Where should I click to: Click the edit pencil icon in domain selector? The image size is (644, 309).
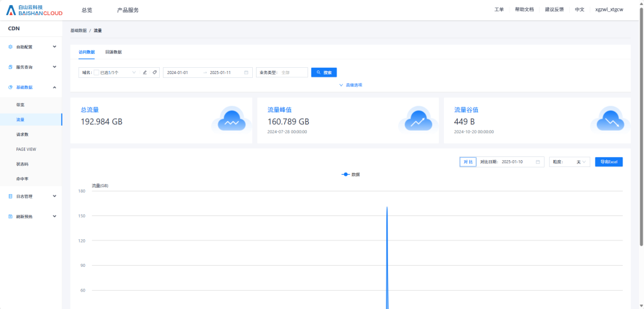[145, 72]
